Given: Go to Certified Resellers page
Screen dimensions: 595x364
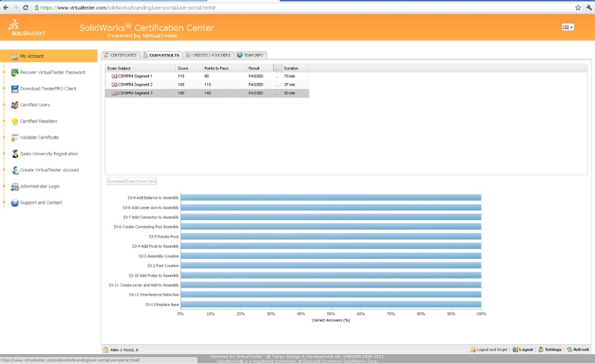Looking at the screenshot, I should 38,121.
